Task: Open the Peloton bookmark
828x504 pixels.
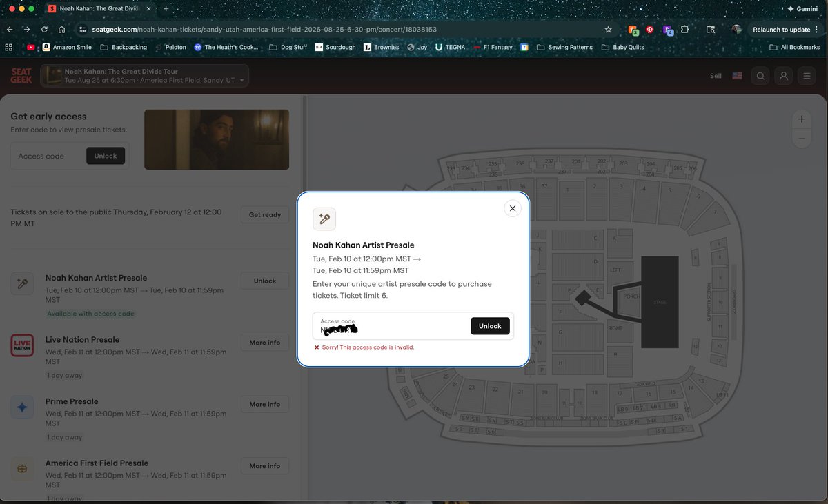Action: click(x=171, y=47)
